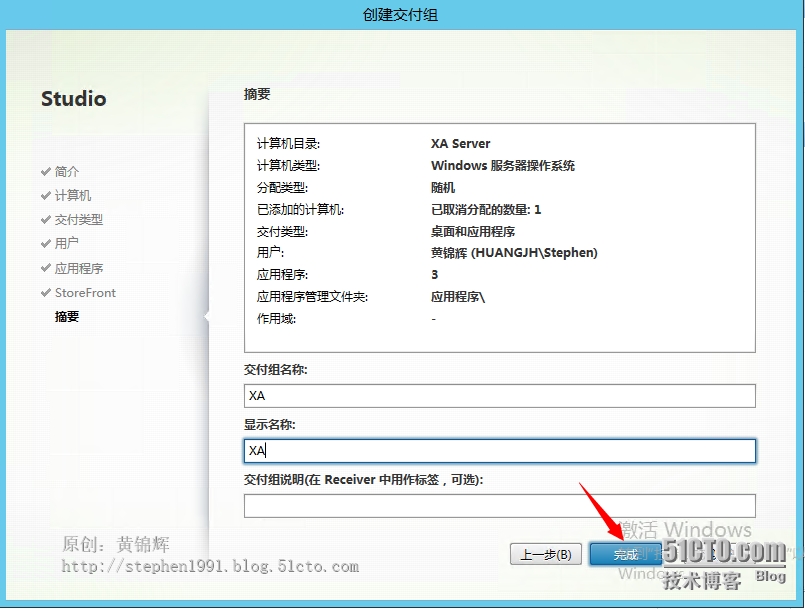Click checkmark icon beside 计算机
Image resolution: width=805 pixels, height=609 pixels.
[46, 196]
